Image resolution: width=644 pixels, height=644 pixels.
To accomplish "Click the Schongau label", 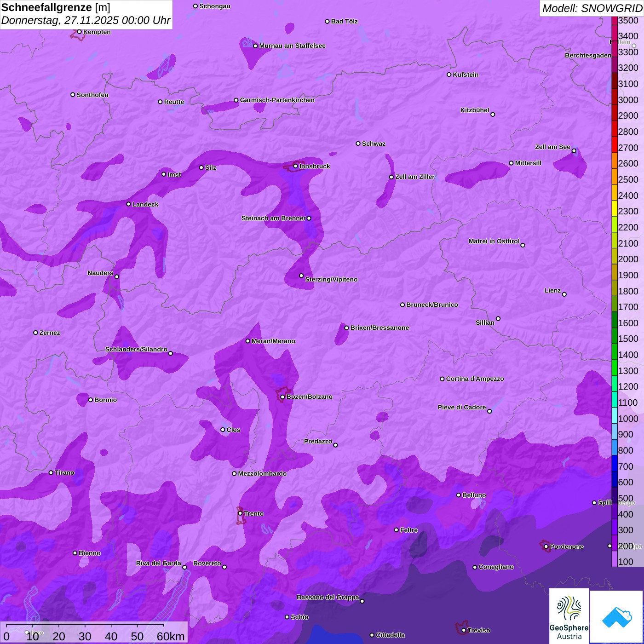I will tap(214, 6).
